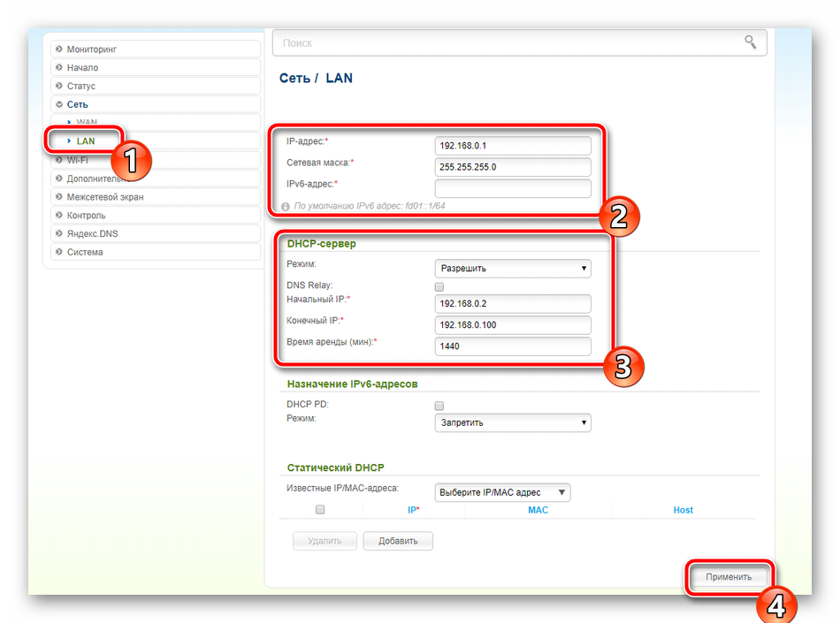
Task: Open the Контроль menu section
Action: pos(156,215)
